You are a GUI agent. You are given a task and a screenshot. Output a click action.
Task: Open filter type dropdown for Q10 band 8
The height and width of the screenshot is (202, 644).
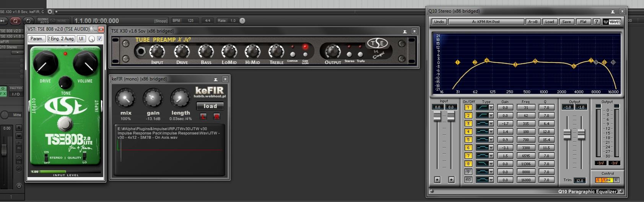[491, 164]
